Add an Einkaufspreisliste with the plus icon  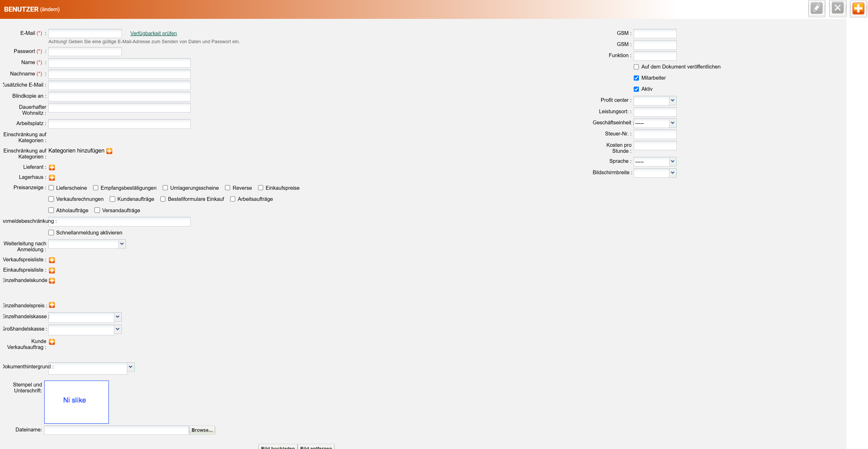(52, 270)
